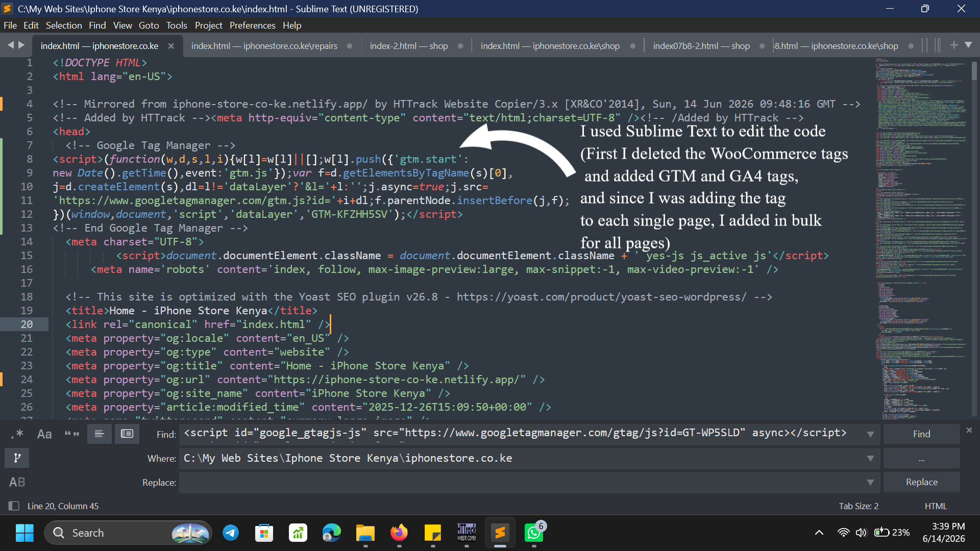This screenshot has height=551, width=980.
Task: Open the File menu
Action: [10, 25]
